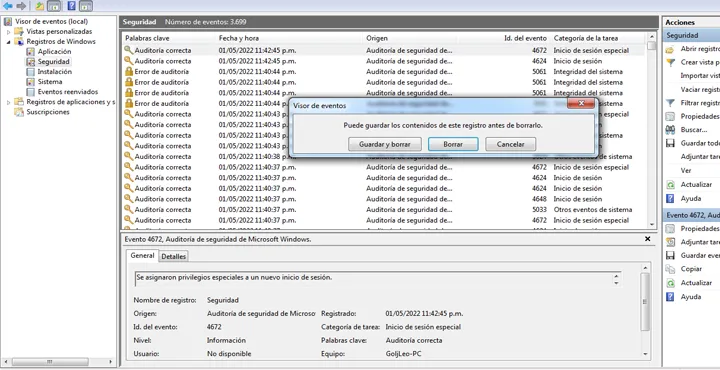The image size is (720, 370).
Task: Click the Abrir registro folder icon
Action: (670, 49)
